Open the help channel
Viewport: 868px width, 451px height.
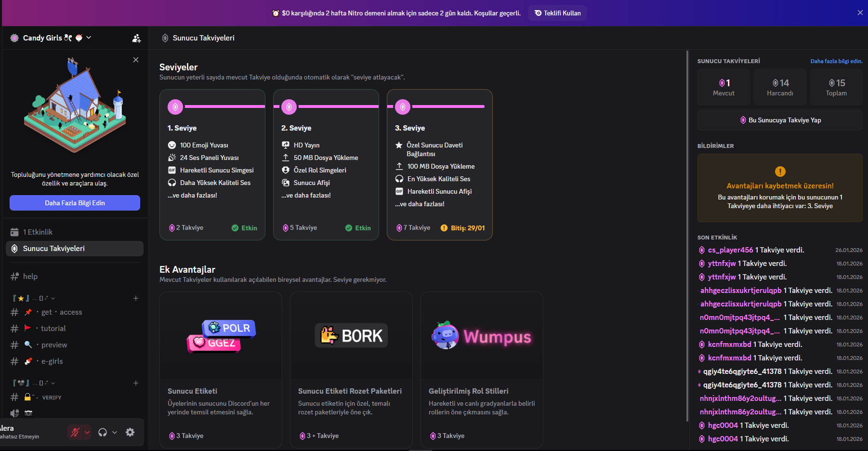pyautogui.click(x=75, y=277)
